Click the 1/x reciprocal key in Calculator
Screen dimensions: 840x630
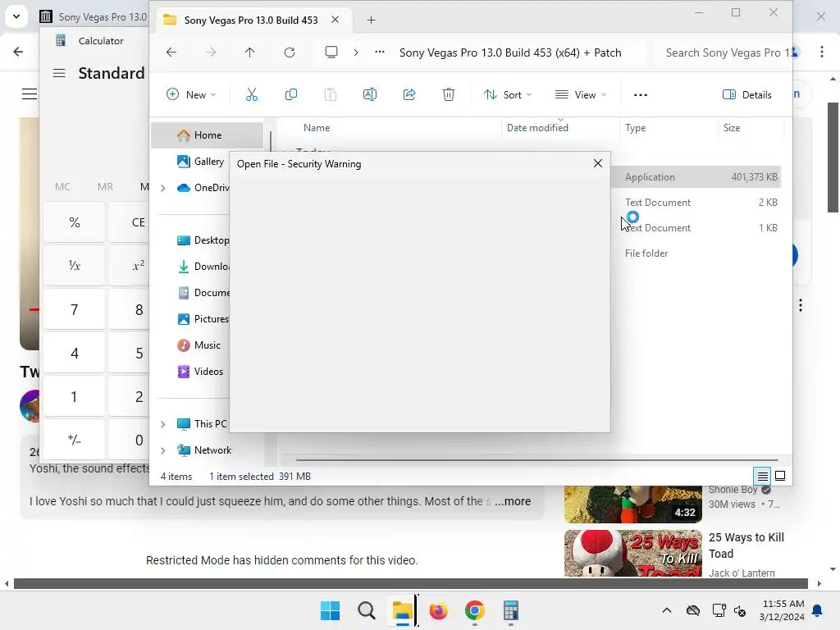click(x=74, y=266)
